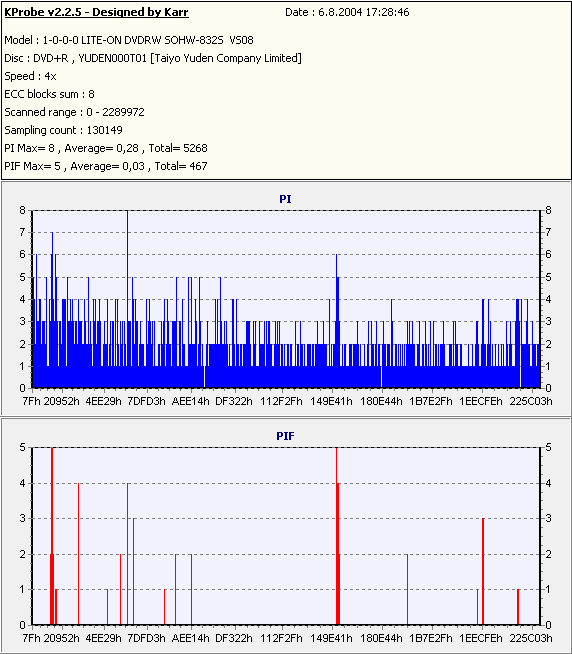Click the date "6.8.2004 17:28:46"

tap(363, 12)
